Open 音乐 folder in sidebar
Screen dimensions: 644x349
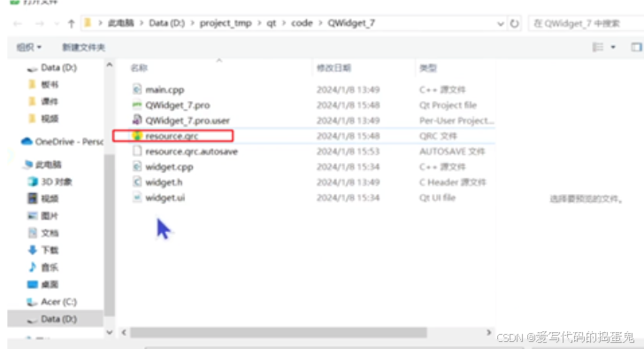click(x=43, y=268)
